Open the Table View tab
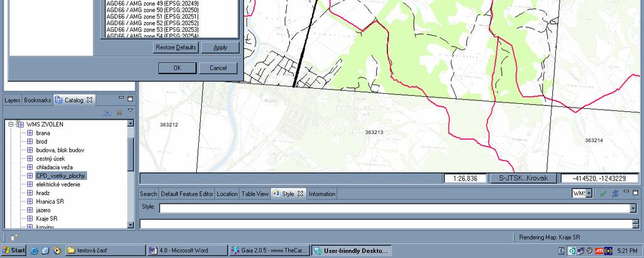The height and width of the screenshot is (258, 644). (255, 194)
